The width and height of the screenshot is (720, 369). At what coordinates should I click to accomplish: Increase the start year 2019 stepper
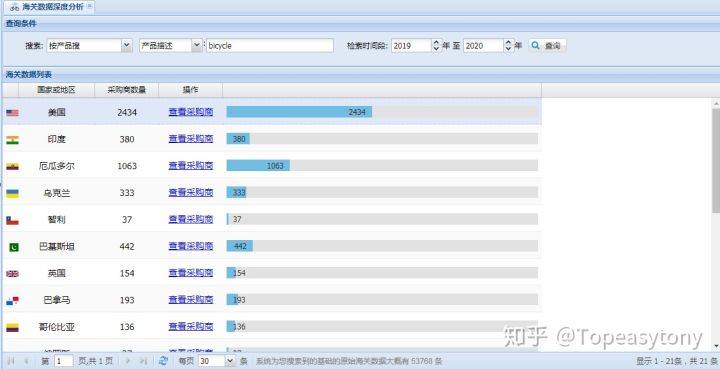tap(436, 42)
